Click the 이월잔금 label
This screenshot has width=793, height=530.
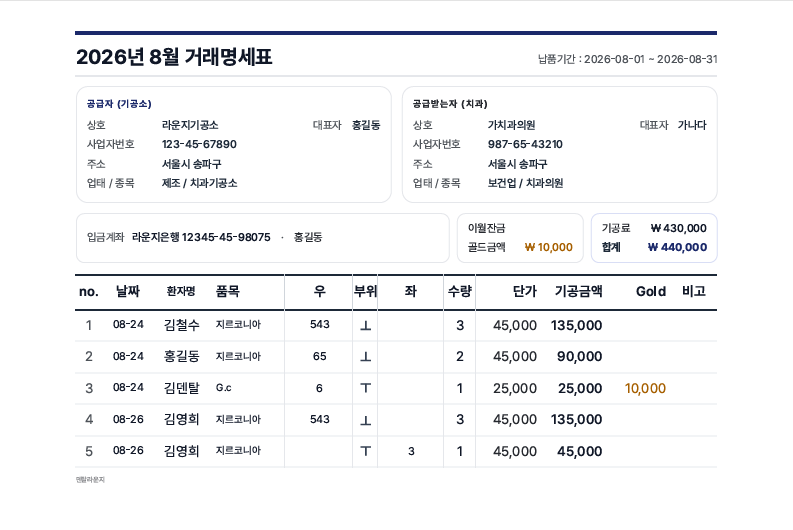point(487,228)
